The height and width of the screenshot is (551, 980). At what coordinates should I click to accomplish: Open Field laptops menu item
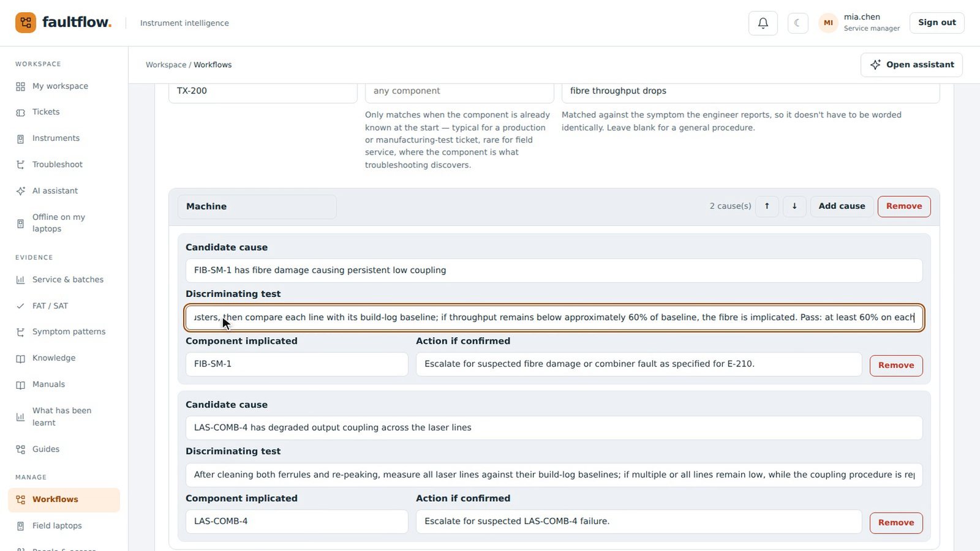pos(64,526)
